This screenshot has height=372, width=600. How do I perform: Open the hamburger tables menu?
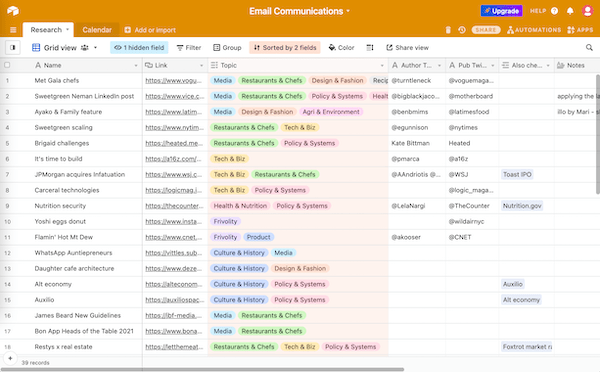(13, 30)
